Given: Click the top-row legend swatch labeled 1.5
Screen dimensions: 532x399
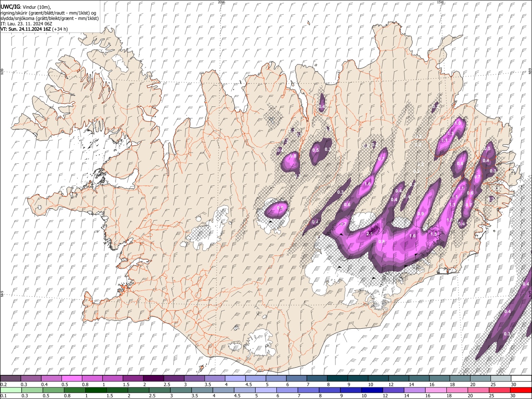Looking at the screenshot, I should [x=133, y=378].
